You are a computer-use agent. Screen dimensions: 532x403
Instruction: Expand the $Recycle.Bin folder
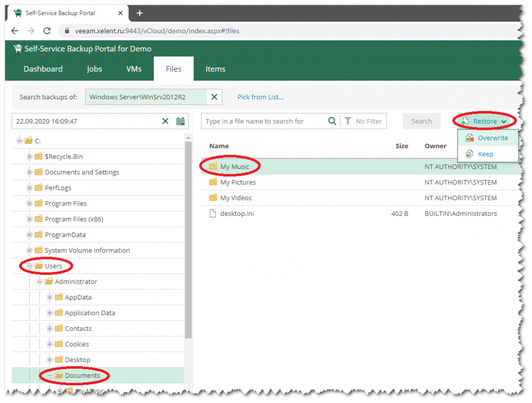(30, 157)
